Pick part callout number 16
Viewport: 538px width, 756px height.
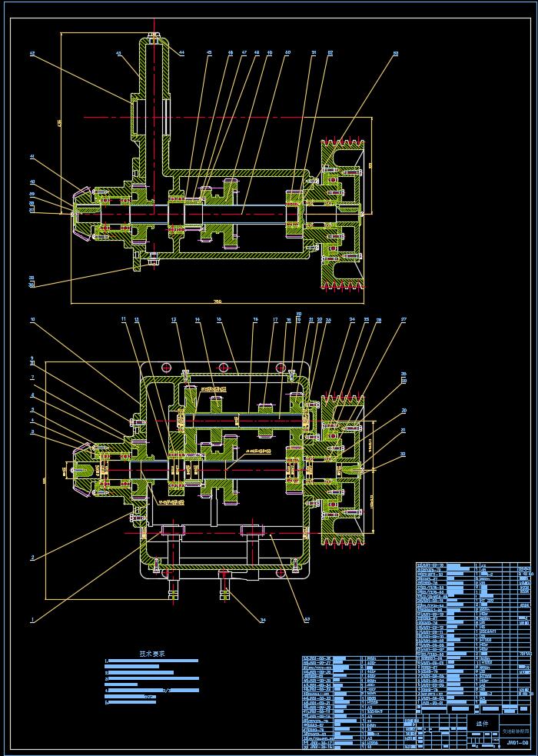256,319
